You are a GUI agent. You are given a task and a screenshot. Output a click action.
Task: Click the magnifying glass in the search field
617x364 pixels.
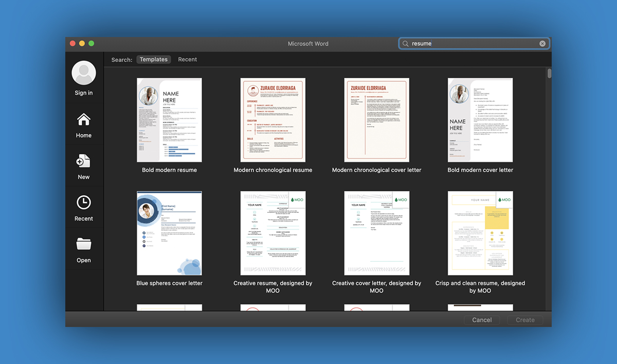406,44
